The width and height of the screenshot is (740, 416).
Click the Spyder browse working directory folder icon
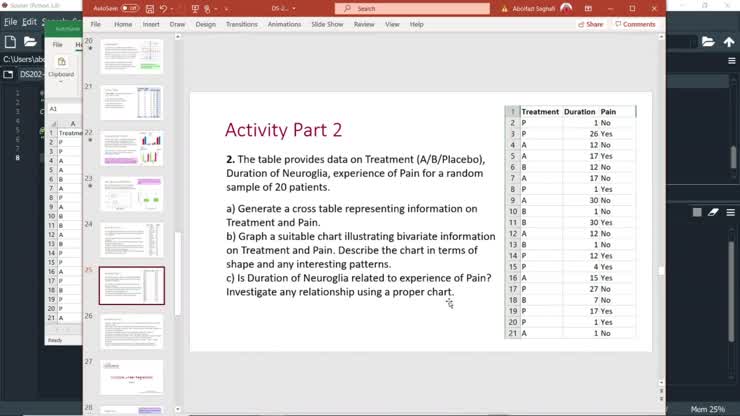pyautogui.click(x=708, y=42)
